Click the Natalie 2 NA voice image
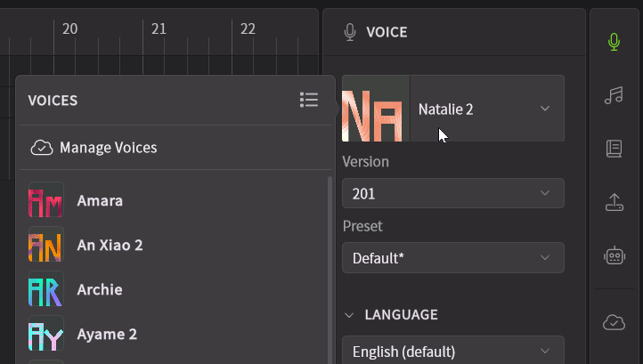 pos(376,109)
